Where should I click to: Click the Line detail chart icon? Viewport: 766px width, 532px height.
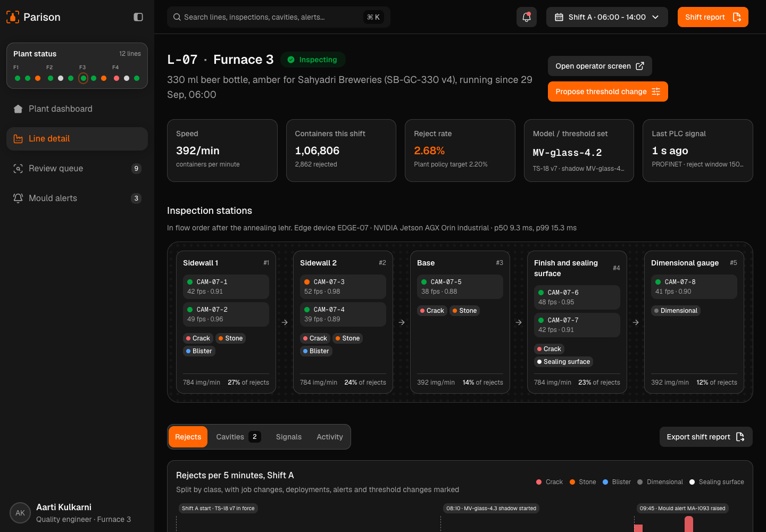[x=18, y=139]
